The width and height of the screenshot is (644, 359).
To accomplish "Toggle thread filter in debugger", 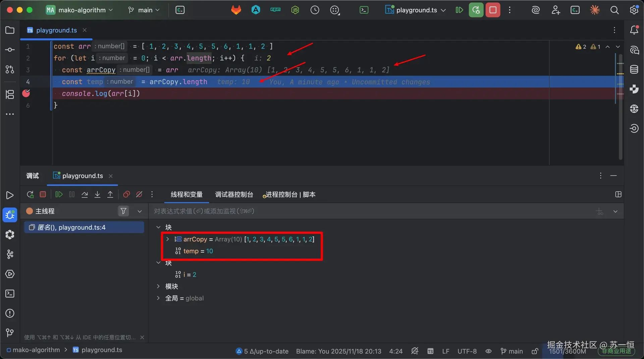I will point(123,211).
